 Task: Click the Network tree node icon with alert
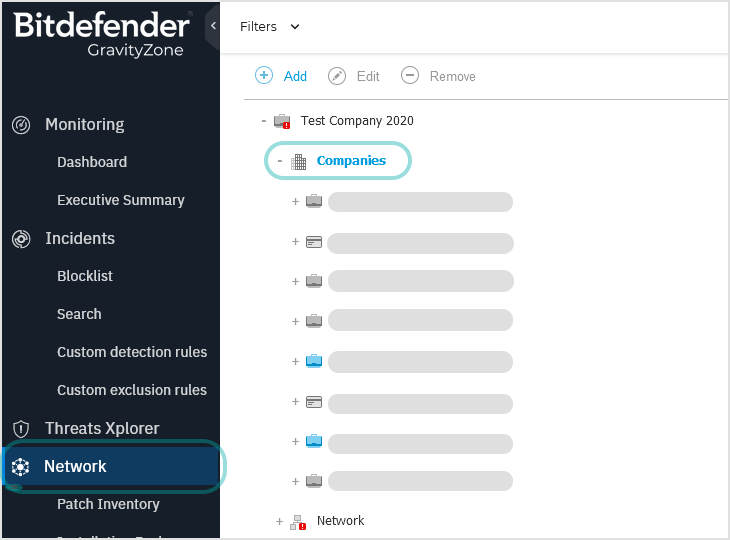(298, 522)
